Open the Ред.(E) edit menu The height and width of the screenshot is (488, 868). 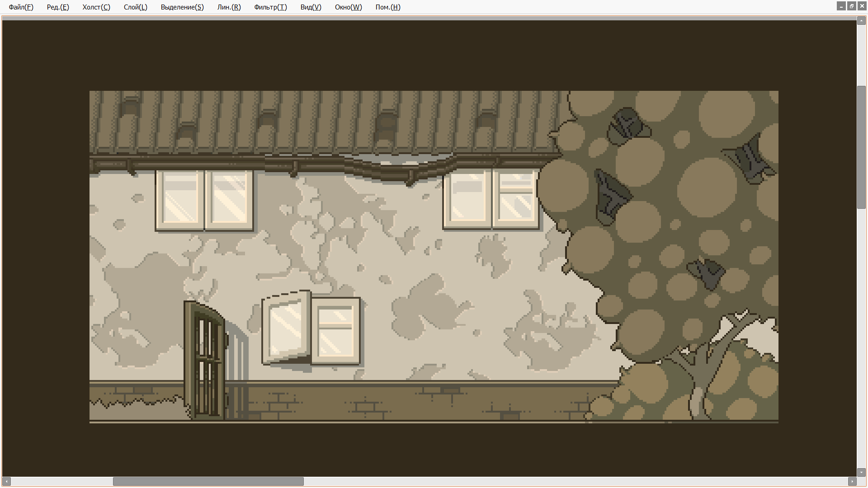click(x=58, y=7)
